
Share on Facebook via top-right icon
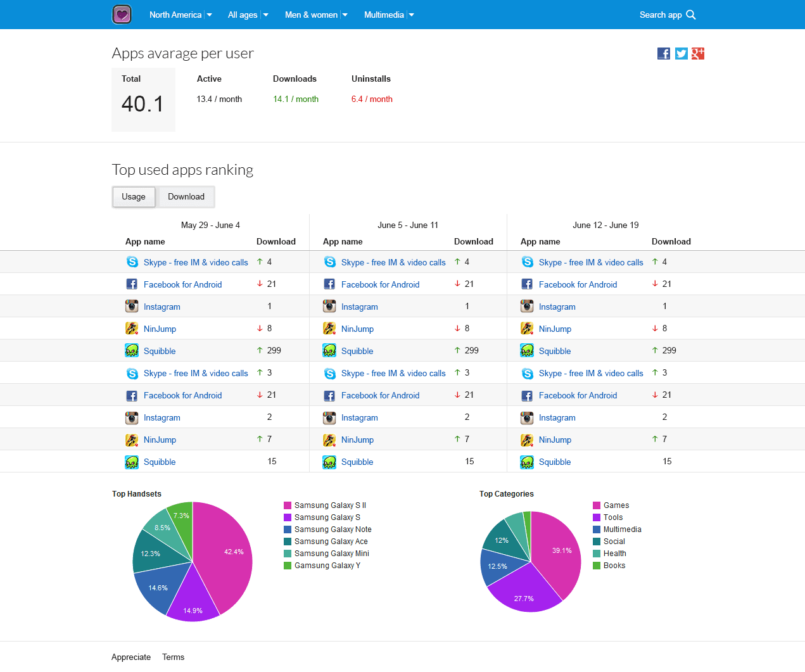point(664,54)
